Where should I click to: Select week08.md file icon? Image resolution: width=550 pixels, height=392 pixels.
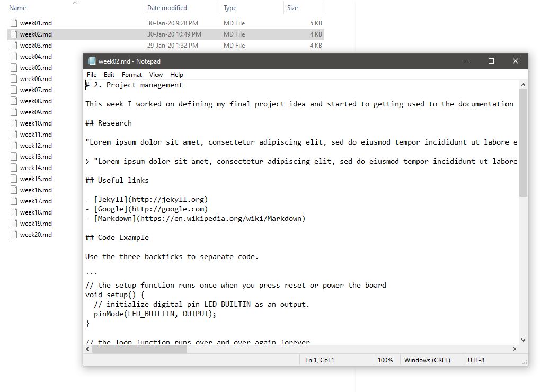(14, 101)
